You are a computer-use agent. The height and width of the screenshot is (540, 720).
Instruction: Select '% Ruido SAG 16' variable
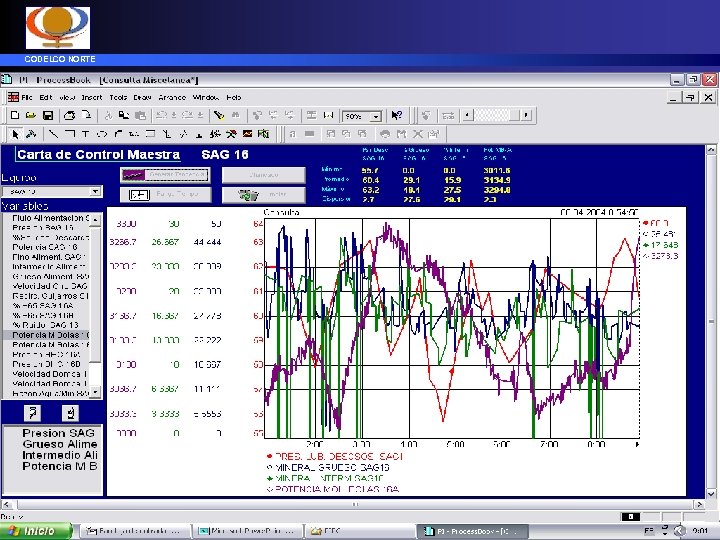[45, 325]
